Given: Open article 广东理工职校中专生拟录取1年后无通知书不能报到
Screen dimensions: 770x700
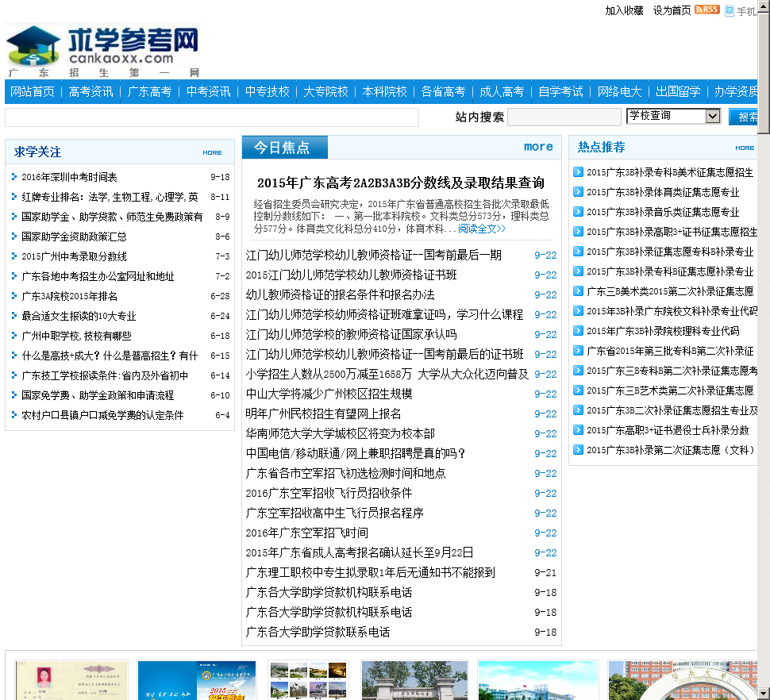Looking at the screenshot, I should tap(370, 572).
